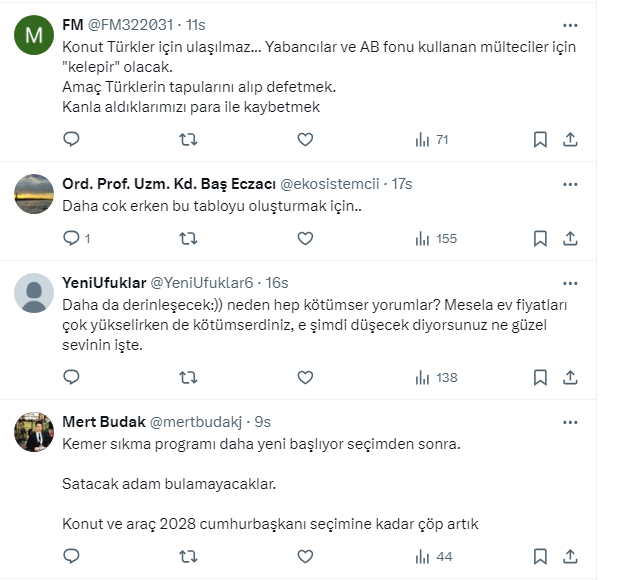Click FM's green avatar
The image size is (623, 580).
point(34,36)
